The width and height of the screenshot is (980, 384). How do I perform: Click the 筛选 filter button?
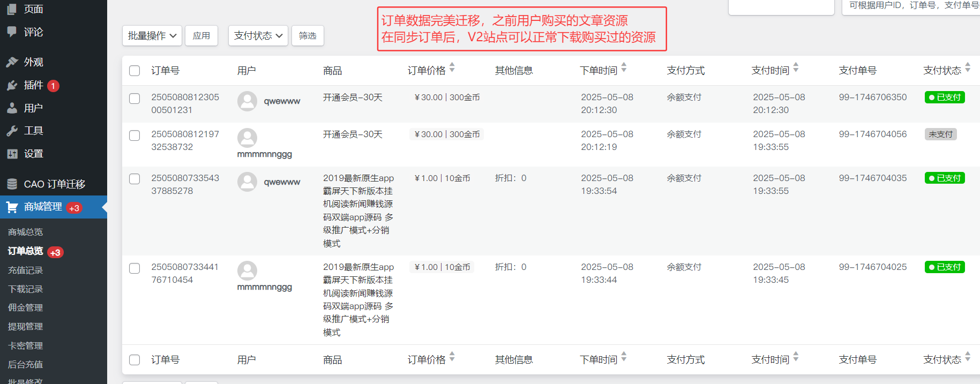[x=308, y=36]
